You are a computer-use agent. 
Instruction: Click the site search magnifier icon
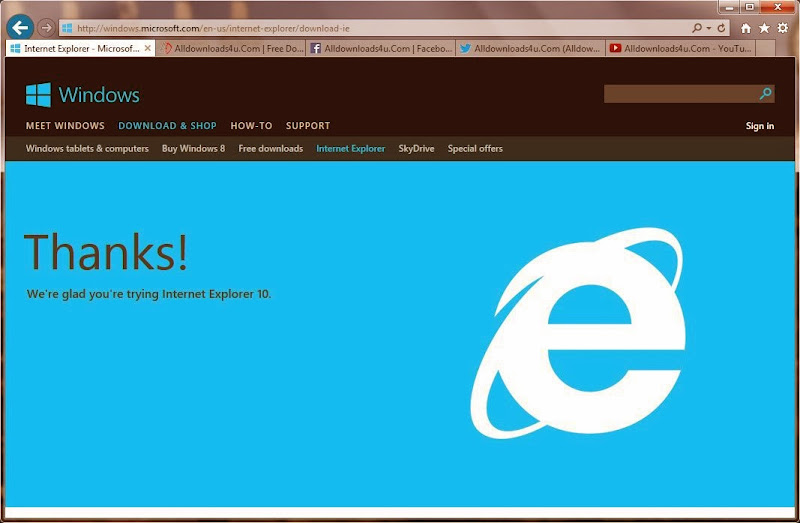coord(765,93)
